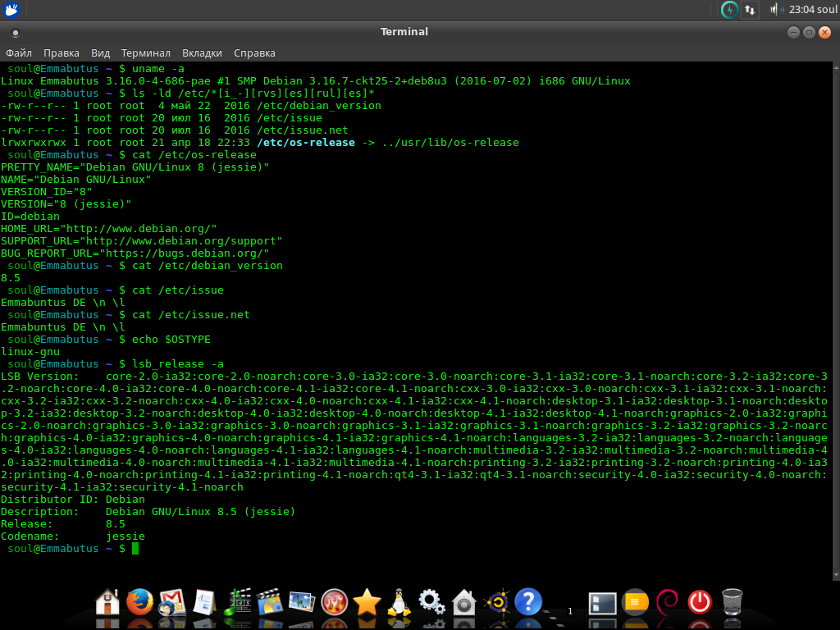Open the network connections tray icon
Image resolution: width=840 pixels, height=630 pixels.
(750, 10)
